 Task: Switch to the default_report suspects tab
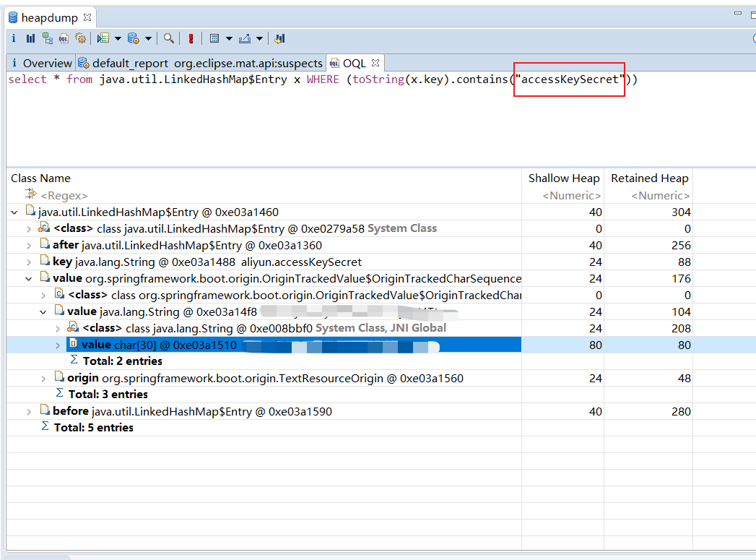(201, 63)
